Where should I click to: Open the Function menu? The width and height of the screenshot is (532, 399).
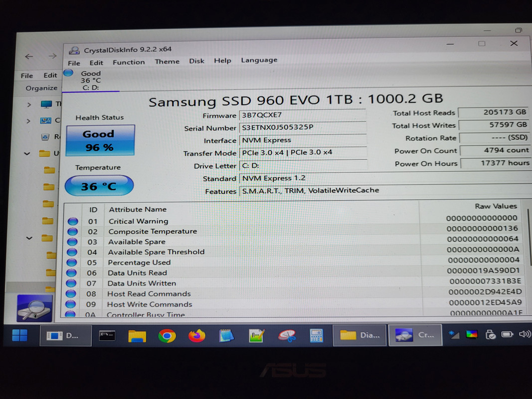tap(129, 62)
